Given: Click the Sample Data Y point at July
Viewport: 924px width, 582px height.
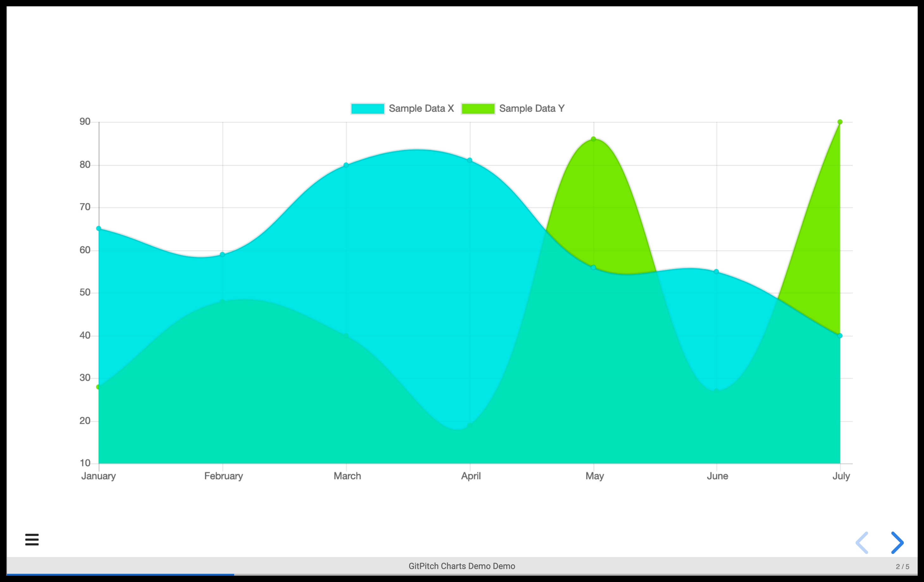Looking at the screenshot, I should click(840, 122).
